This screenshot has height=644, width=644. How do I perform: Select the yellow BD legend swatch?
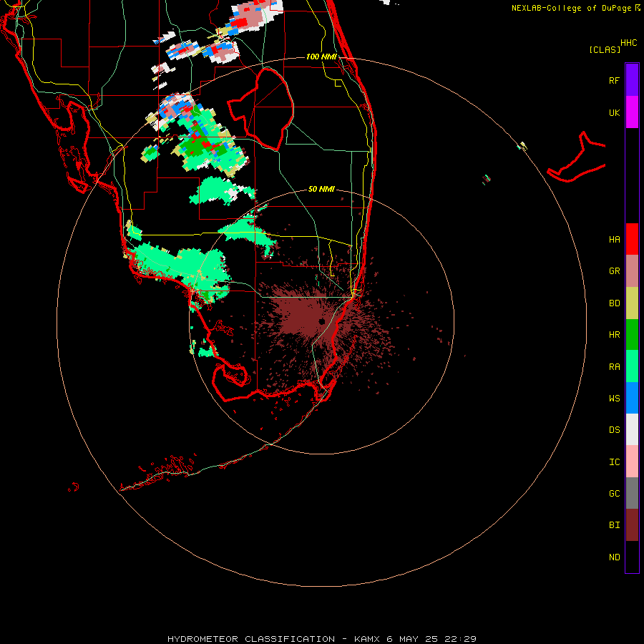click(x=632, y=303)
